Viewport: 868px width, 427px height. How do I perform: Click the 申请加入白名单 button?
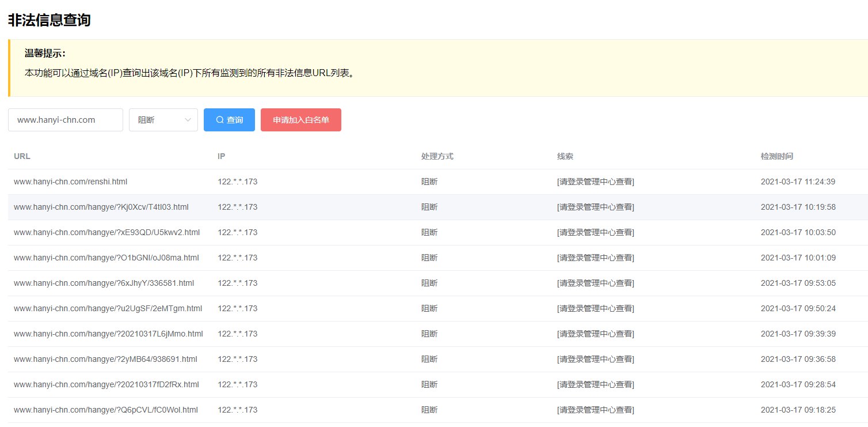click(300, 120)
